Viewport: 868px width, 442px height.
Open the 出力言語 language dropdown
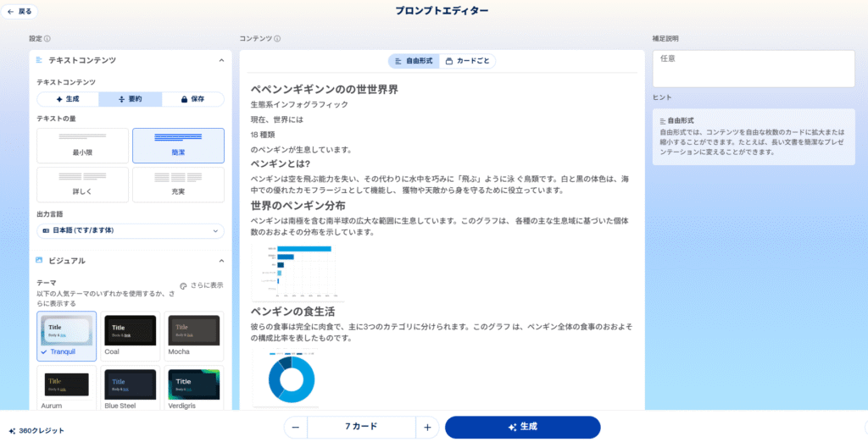pyautogui.click(x=130, y=230)
